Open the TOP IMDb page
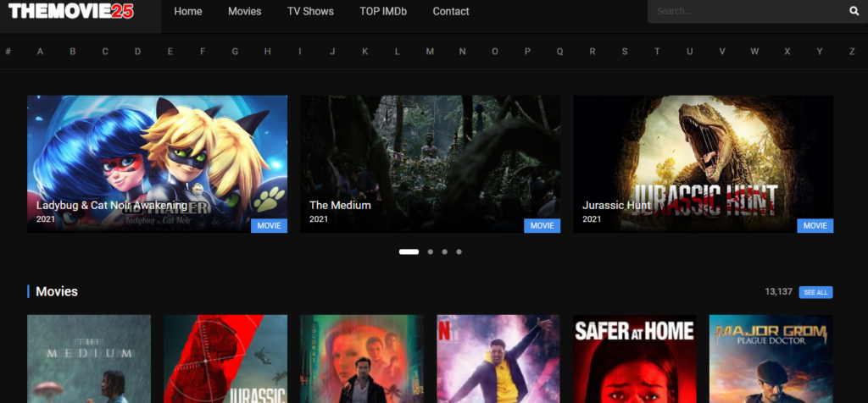 383,12
